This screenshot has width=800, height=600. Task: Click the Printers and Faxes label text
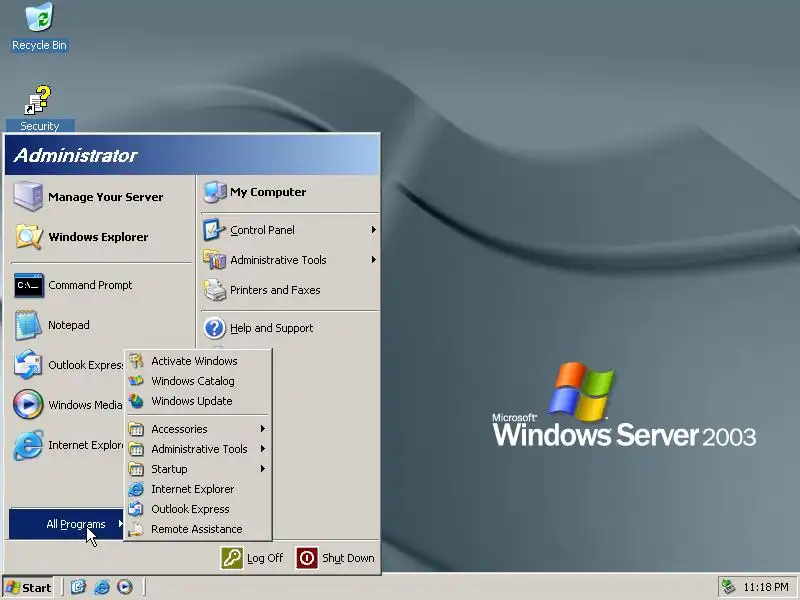pyautogui.click(x=275, y=290)
